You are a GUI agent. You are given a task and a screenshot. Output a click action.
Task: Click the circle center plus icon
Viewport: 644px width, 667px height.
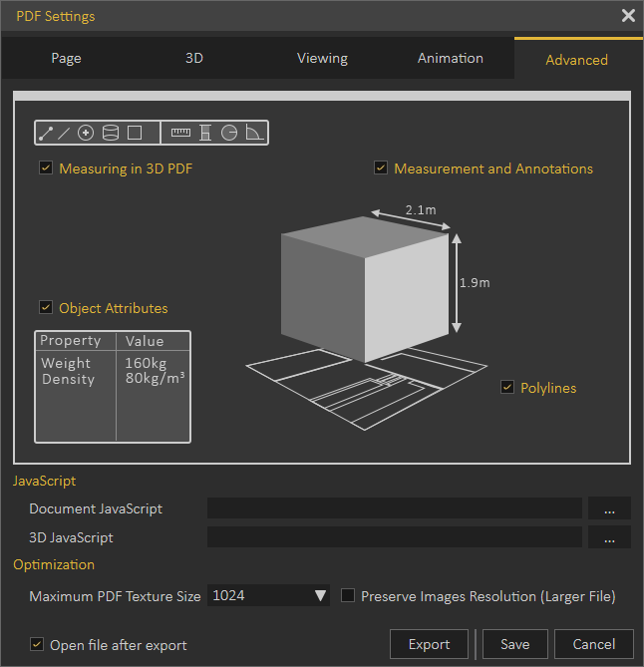tap(86, 133)
